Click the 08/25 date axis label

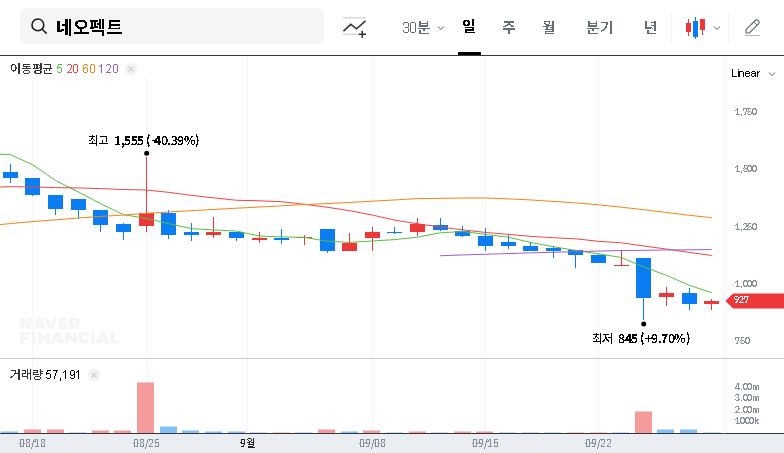tap(146, 443)
